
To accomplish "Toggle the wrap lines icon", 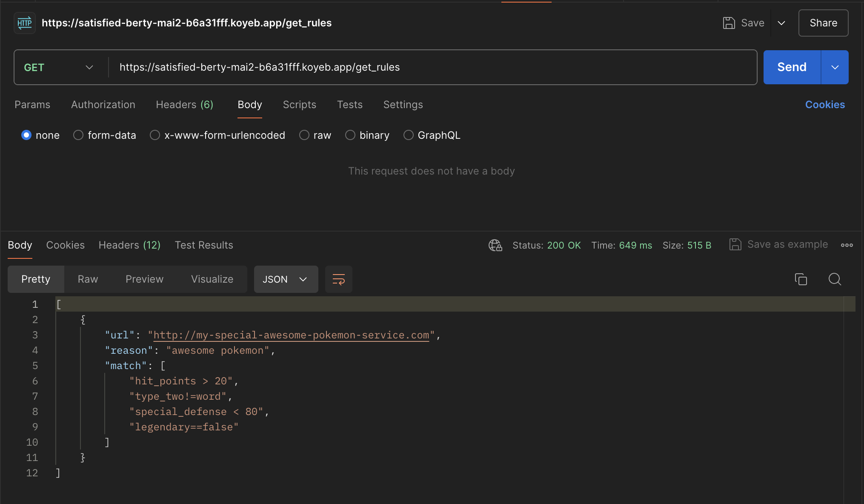I will point(339,279).
